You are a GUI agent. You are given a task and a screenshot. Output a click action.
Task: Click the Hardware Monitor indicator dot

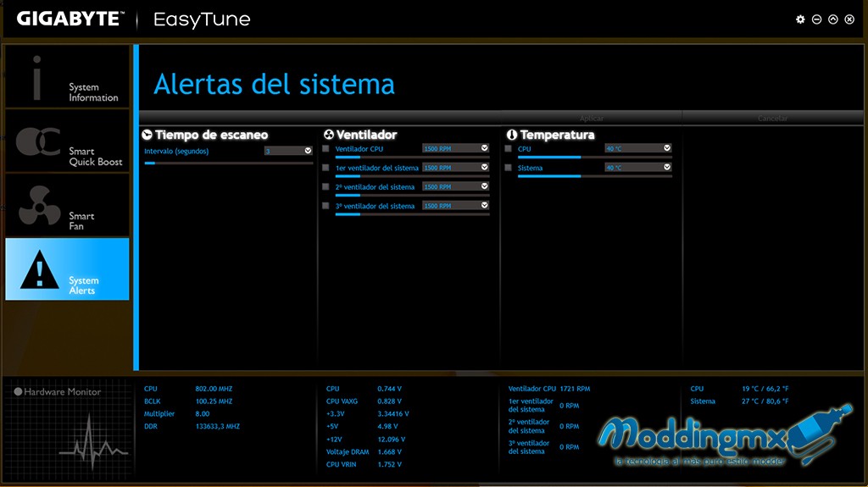tap(18, 391)
